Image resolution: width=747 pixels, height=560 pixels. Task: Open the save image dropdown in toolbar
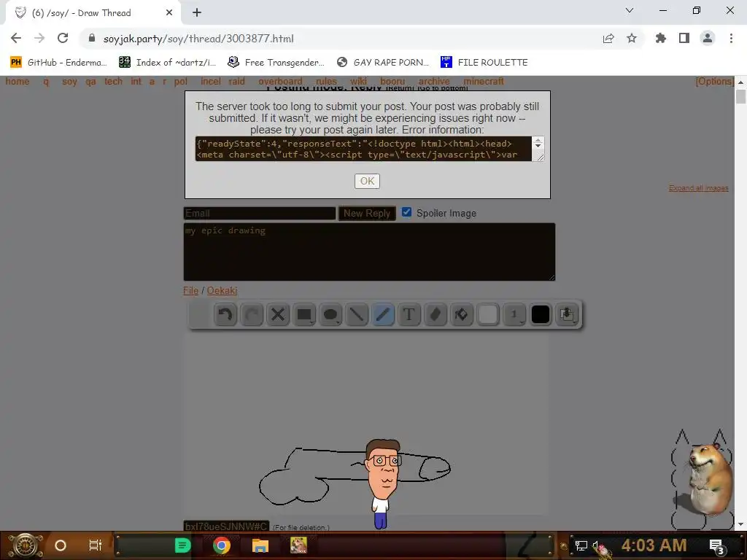[x=567, y=314]
